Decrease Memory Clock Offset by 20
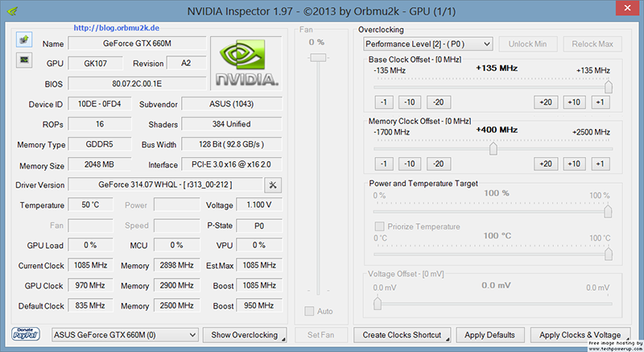This screenshot has height=352, width=644. pyautogui.click(x=439, y=164)
